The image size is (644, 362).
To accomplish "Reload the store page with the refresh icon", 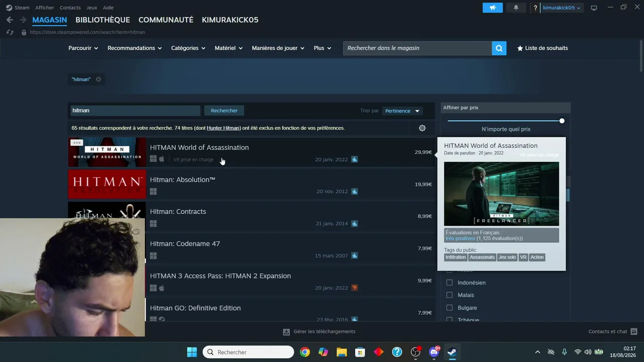I will (10, 32).
